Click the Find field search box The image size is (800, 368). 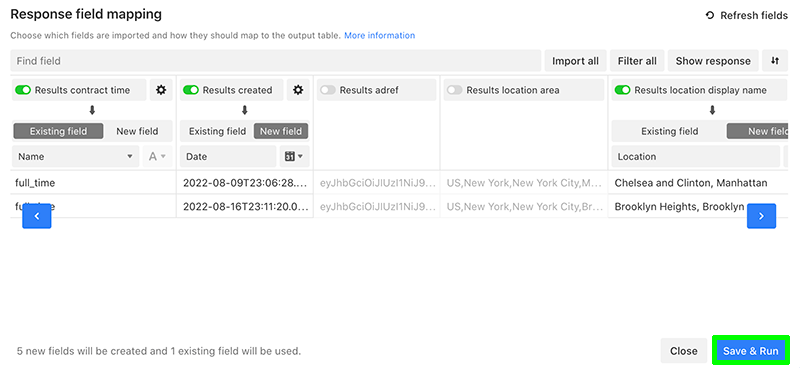[x=276, y=61]
